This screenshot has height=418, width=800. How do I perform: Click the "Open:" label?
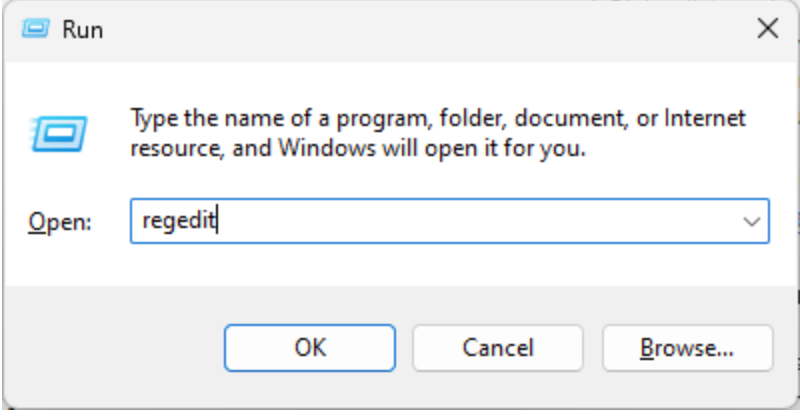pos(59,223)
